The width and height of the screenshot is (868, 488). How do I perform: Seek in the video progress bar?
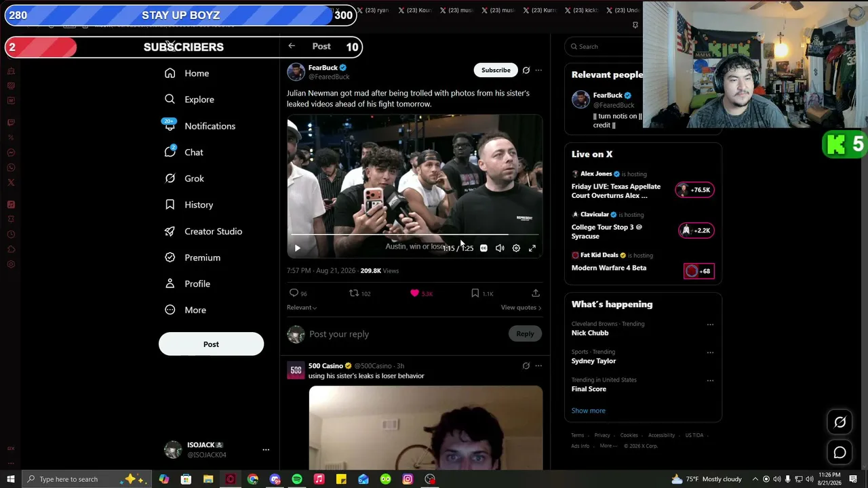coord(415,235)
